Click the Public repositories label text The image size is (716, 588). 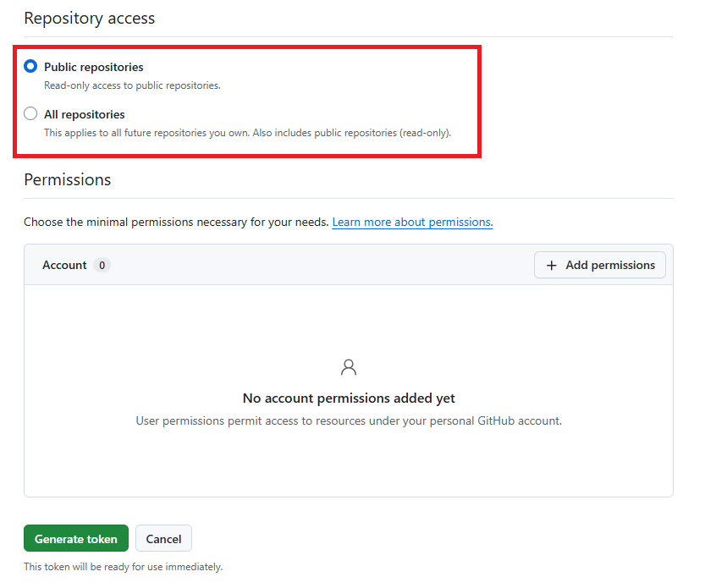click(94, 67)
